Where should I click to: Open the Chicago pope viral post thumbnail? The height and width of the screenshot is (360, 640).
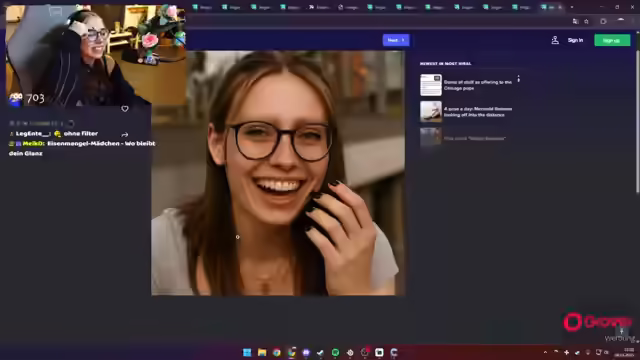pos(431,85)
